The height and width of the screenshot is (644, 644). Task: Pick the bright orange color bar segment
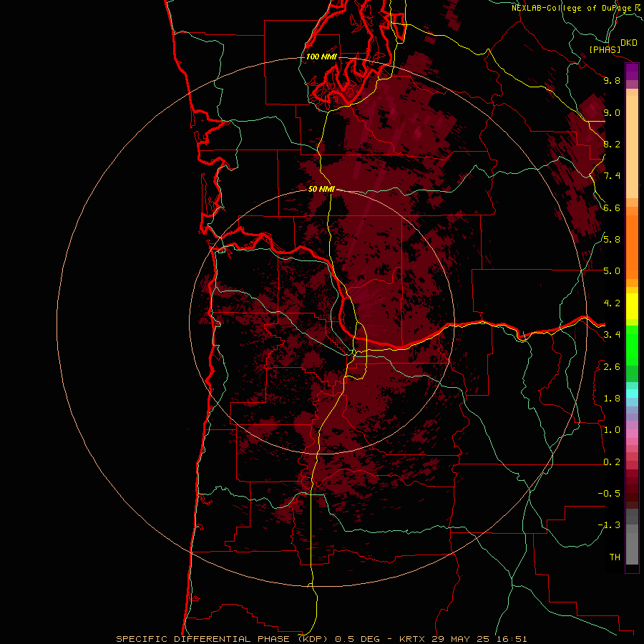point(632,247)
